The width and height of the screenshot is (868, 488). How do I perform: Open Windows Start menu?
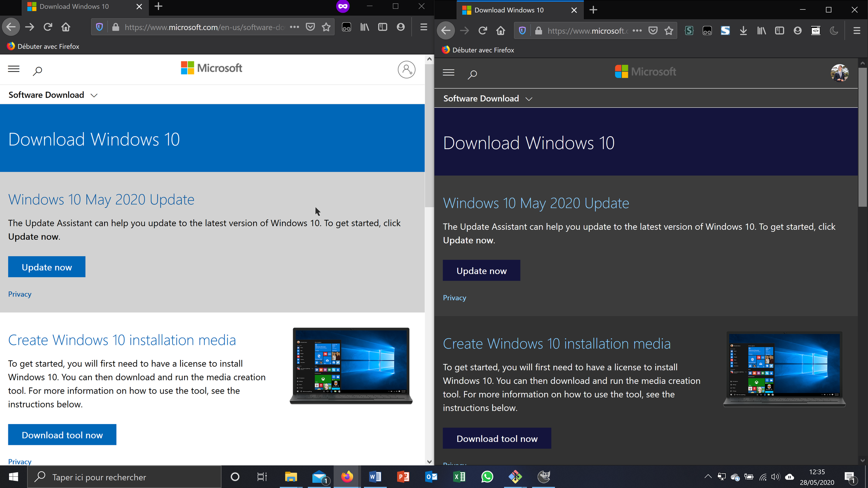[x=13, y=477]
